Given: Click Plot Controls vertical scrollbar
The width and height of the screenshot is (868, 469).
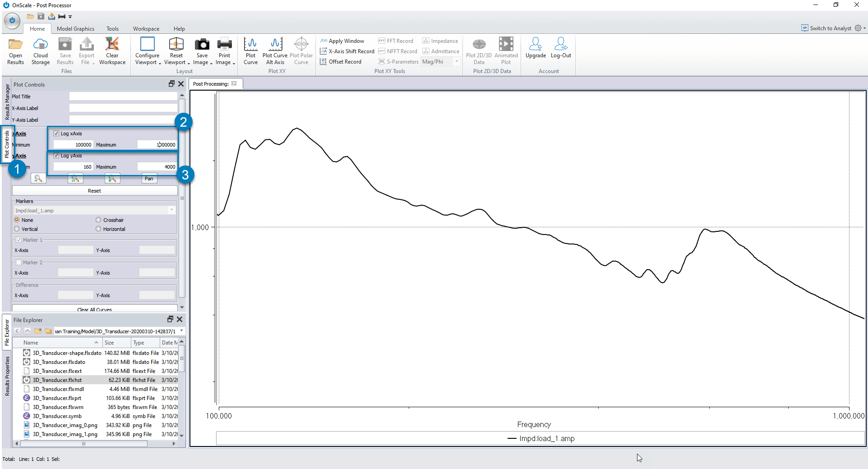Looking at the screenshot, I should click(182, 198).
